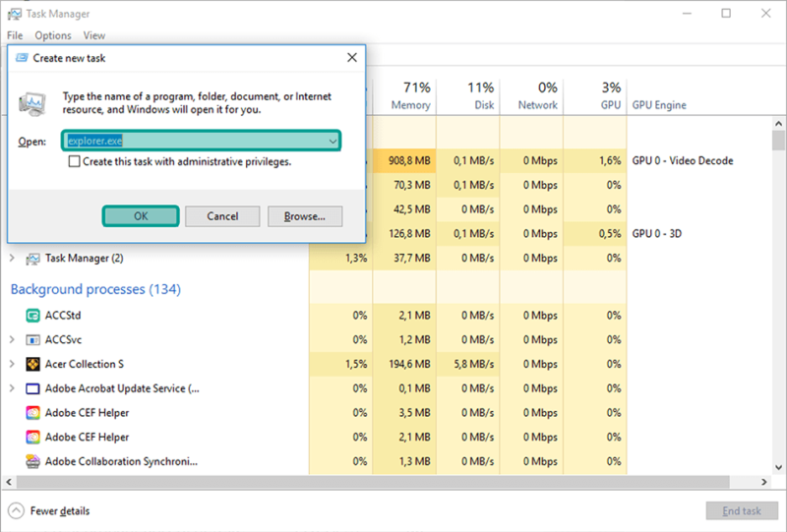Sort by the GPU Engine column header
Viewport: 787px width, 532px height.
pyautogui.click(x=659, y=105)
